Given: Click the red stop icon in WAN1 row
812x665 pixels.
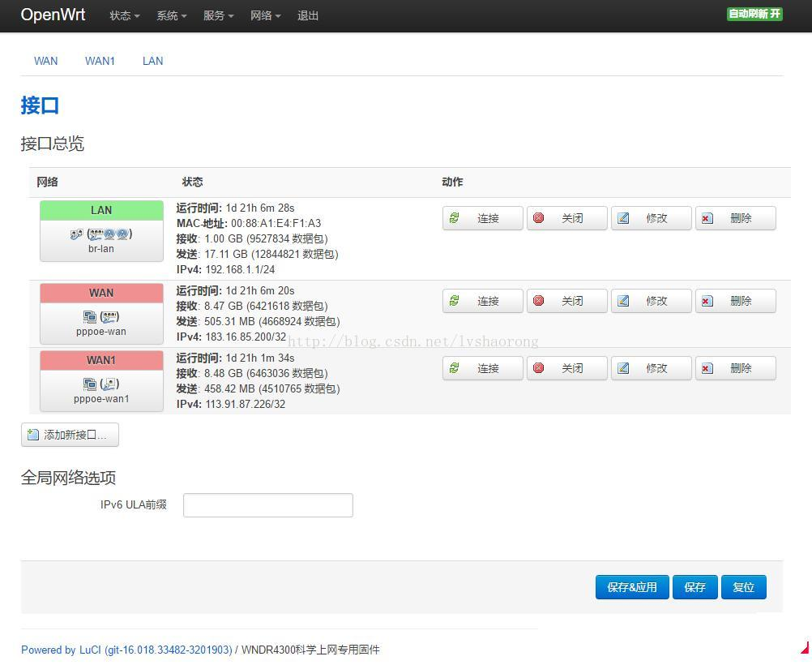Looking at the screenshot, I should click(539, 368).
